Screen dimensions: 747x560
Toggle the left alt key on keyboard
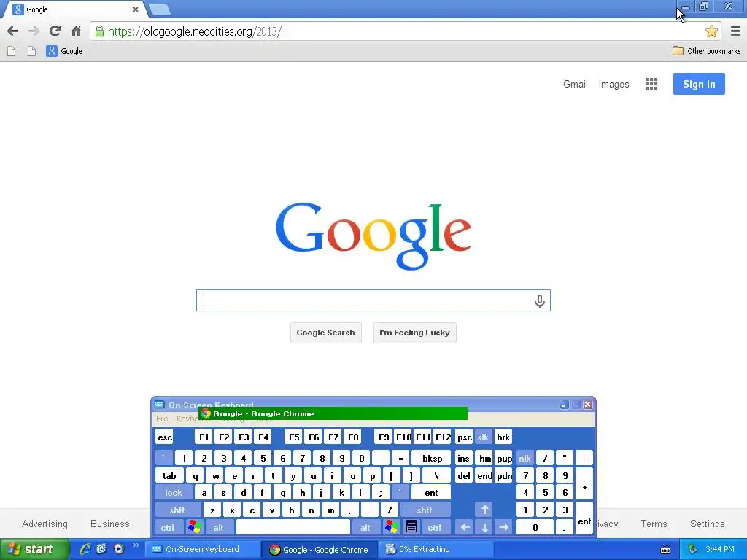pyautogui.click(x=219, y=528)
